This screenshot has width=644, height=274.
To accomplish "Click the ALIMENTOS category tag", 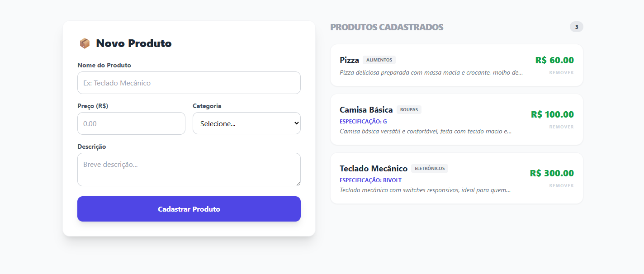I will coord(379,60).
